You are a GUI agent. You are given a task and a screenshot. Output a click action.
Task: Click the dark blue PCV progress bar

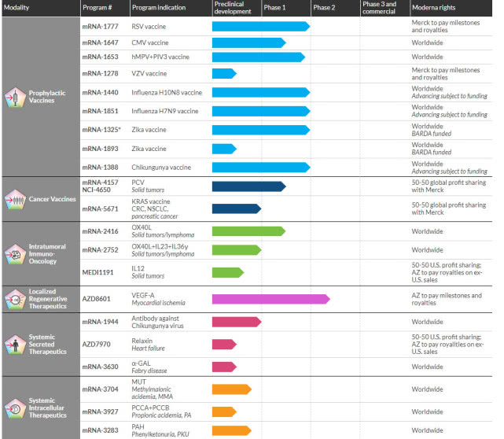(x=248, y=186)
